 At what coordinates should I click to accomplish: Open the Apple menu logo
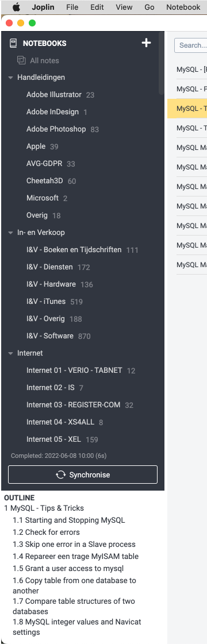coord(16,7)
